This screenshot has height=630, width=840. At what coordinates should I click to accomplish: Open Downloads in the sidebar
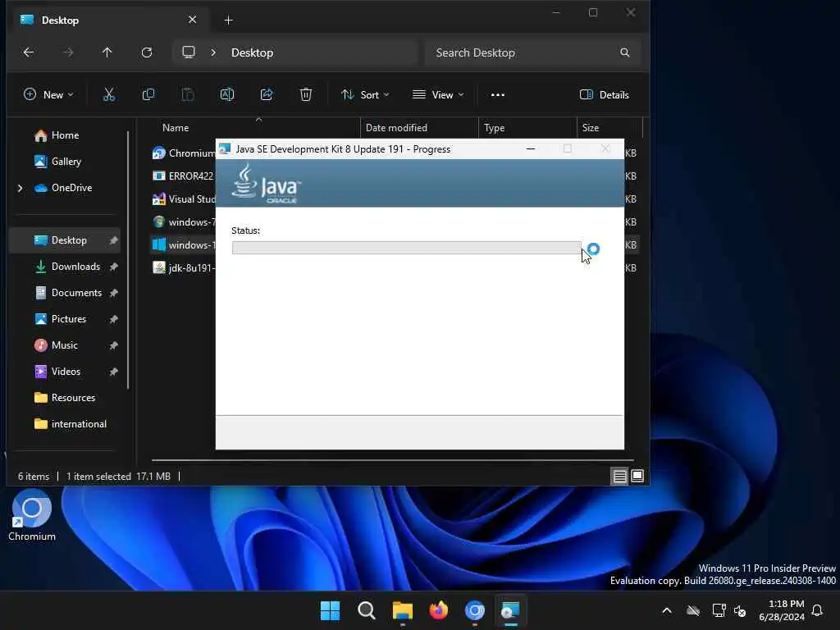[65, 267]
